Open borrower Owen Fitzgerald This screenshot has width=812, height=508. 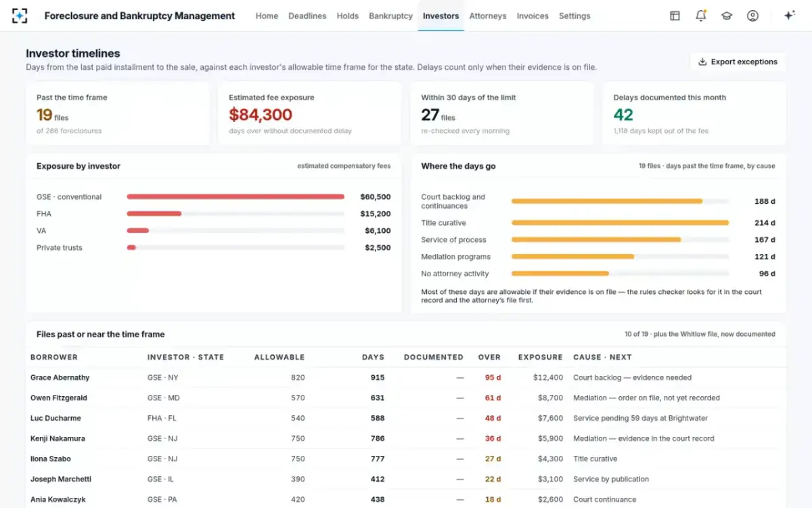tap(59, 398)
